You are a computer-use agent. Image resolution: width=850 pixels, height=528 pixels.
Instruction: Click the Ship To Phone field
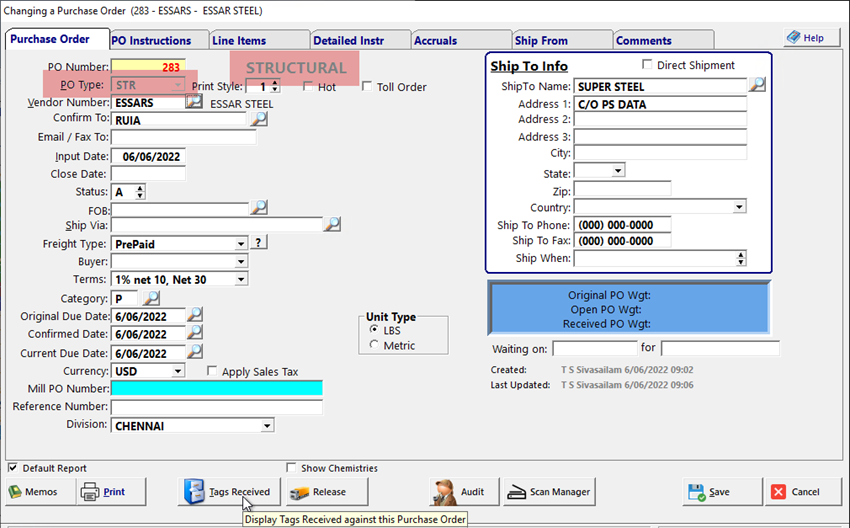pos(622,224)
